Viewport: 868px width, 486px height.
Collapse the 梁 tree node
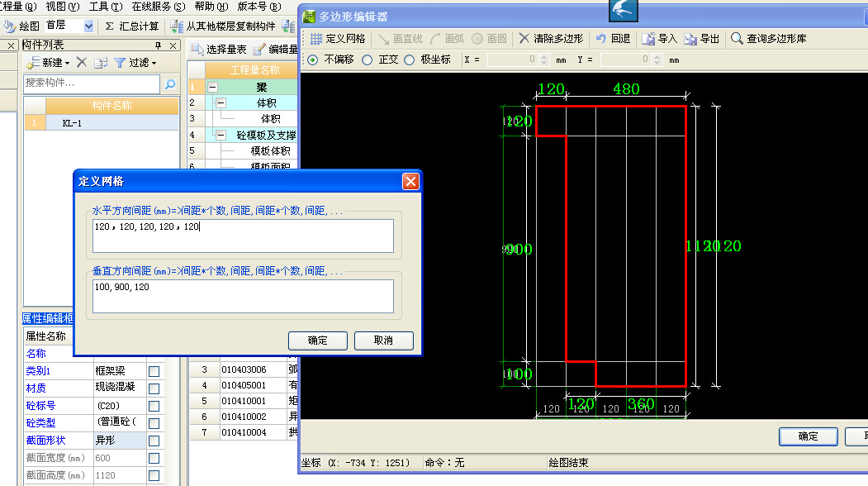[x=212, y=87]
